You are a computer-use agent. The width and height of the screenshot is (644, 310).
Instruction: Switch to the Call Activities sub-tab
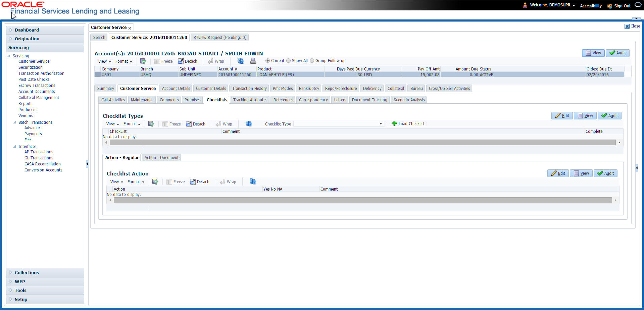coord(113,100)
